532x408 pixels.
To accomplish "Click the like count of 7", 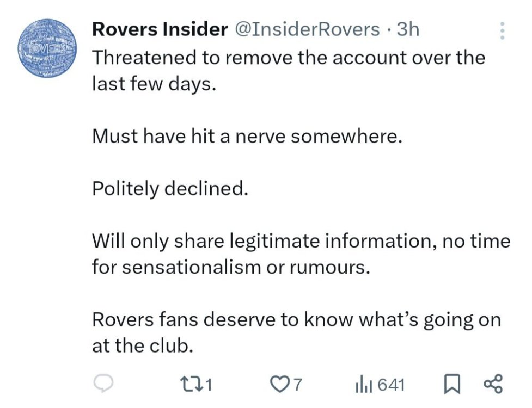I will point(297,386).
